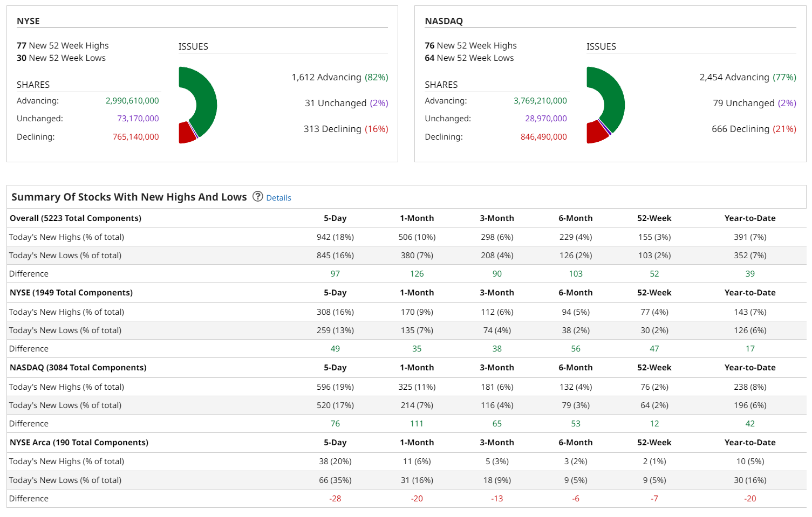Viewport: 812px width, 517px height.
Task: Select NYSE '313 Declining (16%)' text
Action: 346,129
